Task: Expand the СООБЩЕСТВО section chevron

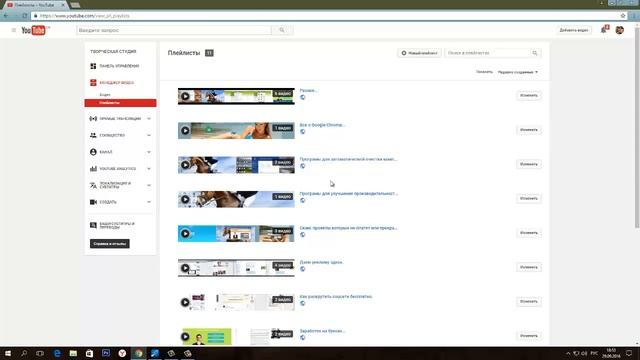Action: coord(149,136)
